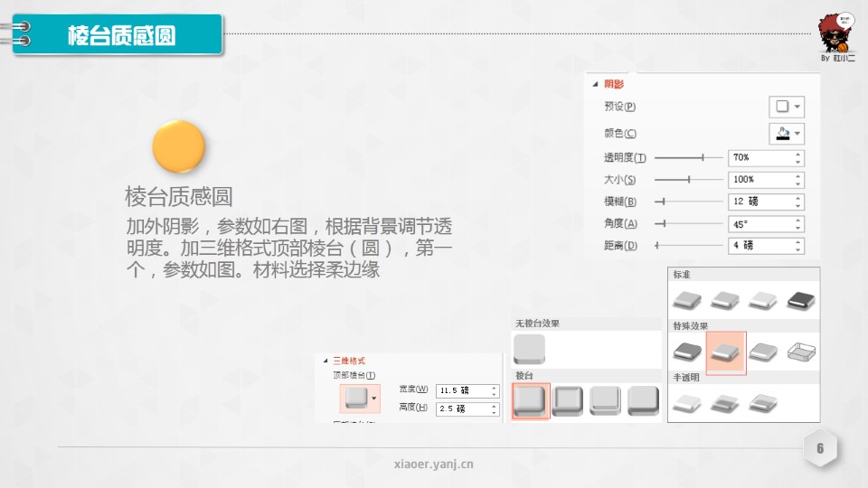This screenshot has height=488, width=868.
Task: Click the 透明度 transparency slider handle
Action: (703, 157)
